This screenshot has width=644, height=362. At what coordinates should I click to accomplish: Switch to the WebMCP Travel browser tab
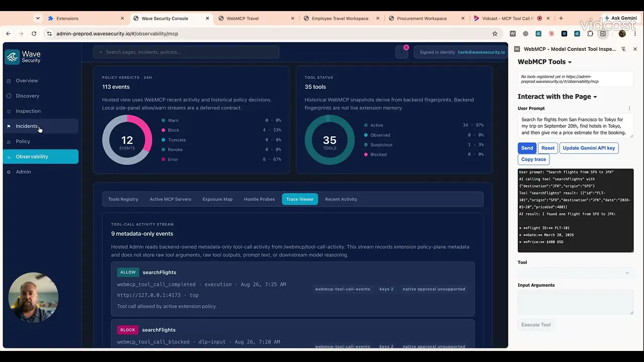(x=257, y=19)
